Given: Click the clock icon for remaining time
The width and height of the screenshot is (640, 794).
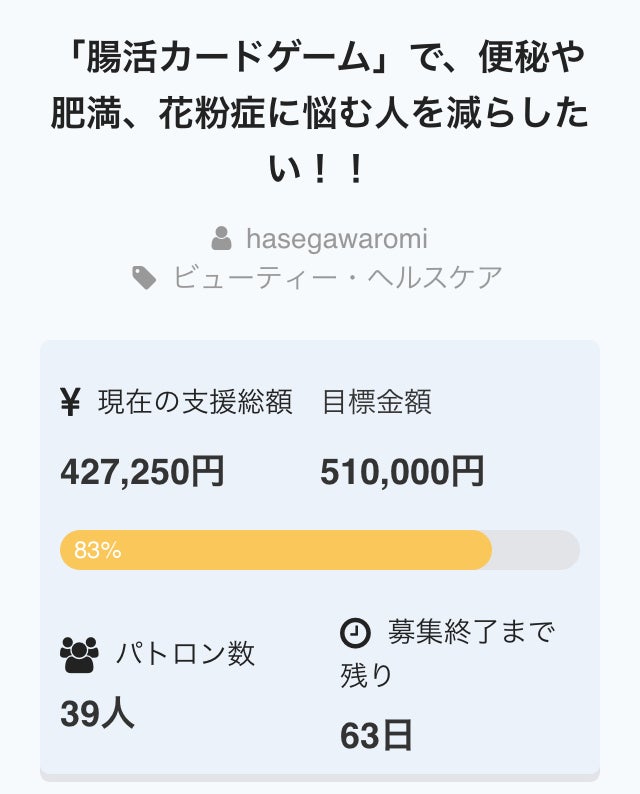Looking at the screenshot, I should (355, 632).
